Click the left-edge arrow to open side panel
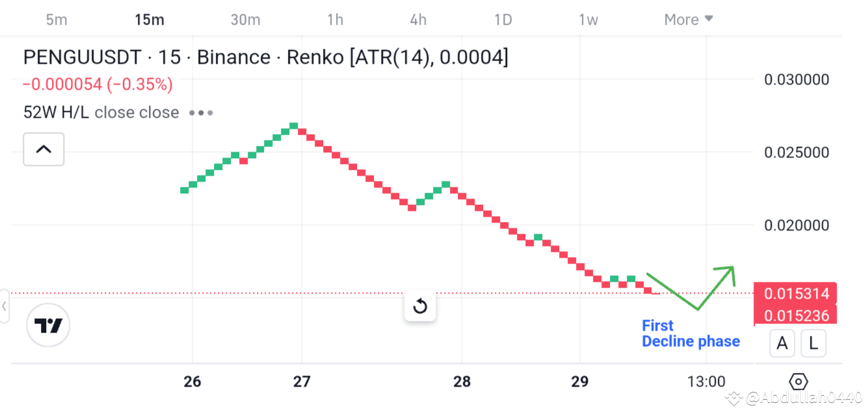This screenshot has width=868, height=412. 5,306
